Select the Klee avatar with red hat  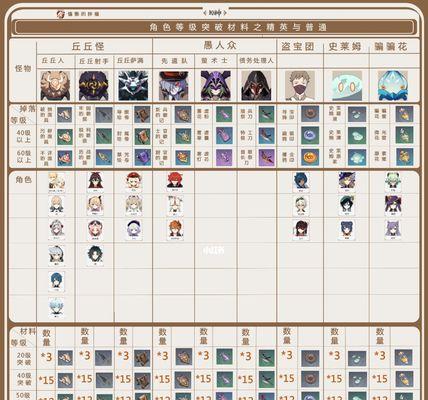(134, 182)
